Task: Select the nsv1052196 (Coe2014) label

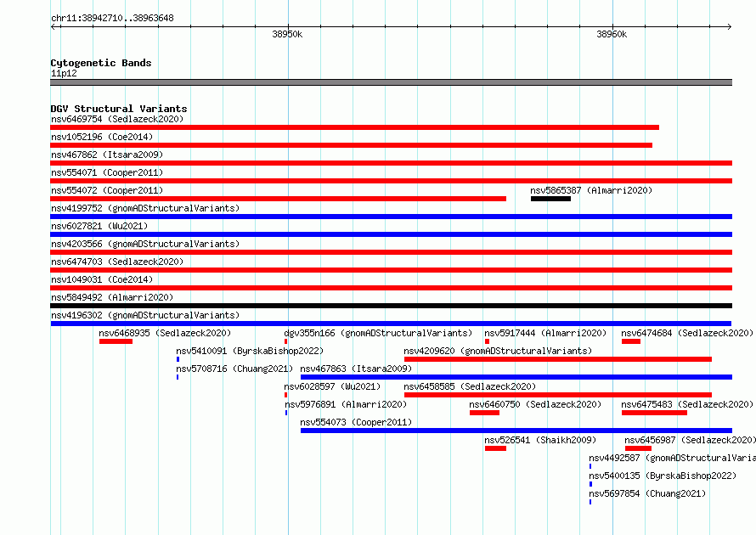Action: pyautogui.click(x=102, y=137)
